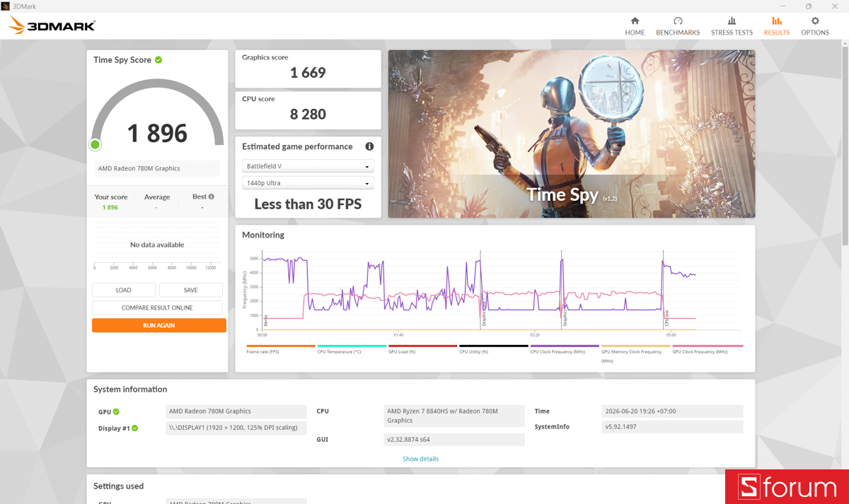
Task: Click the Less than 30 FPS estimate
Action: click(x=308, y=204)
